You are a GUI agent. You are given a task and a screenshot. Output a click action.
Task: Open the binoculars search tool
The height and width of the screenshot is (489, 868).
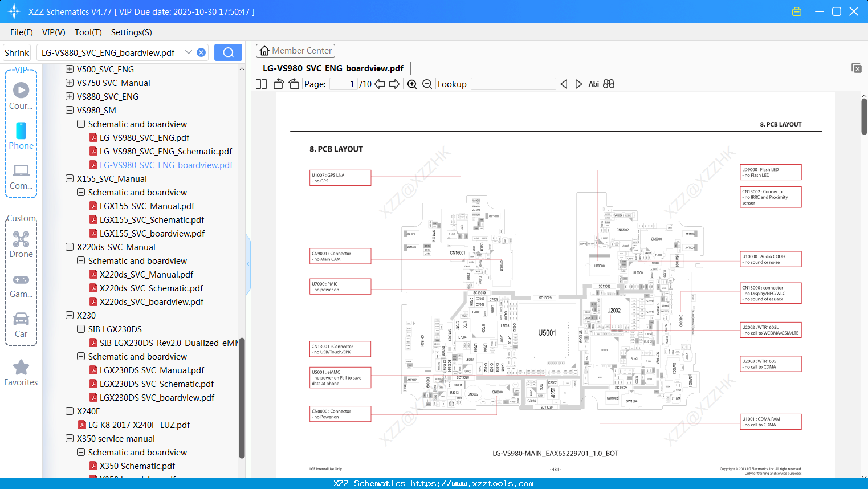coord(608,84)
